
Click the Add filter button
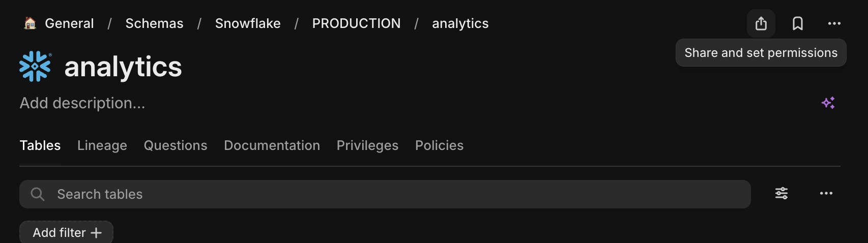[67, 232]
